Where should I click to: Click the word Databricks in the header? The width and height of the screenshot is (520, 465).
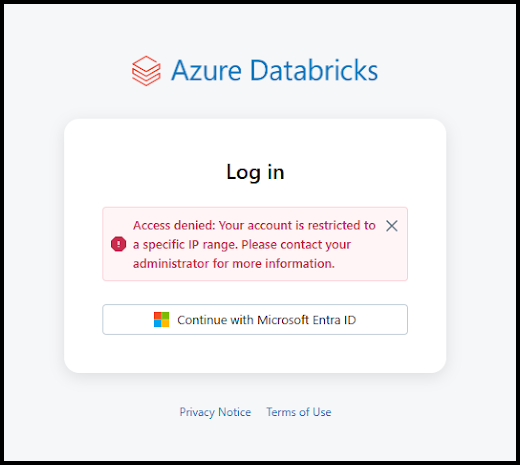(314, 70)
